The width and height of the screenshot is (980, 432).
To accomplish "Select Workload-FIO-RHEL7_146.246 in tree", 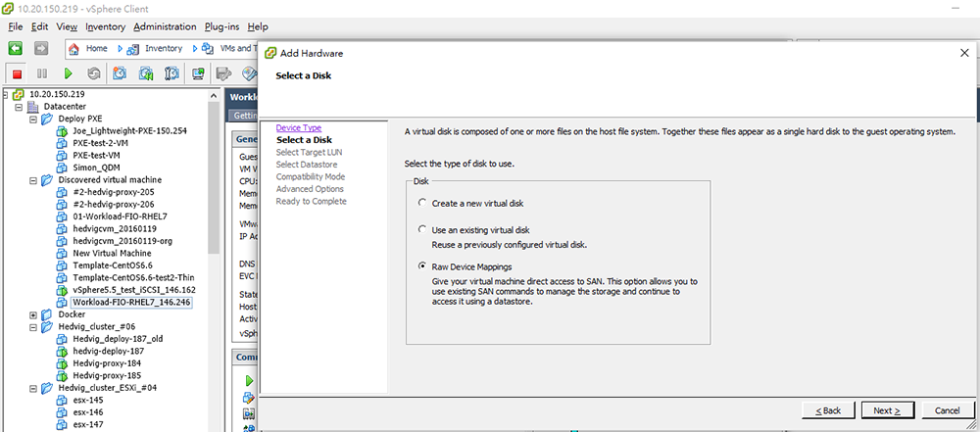I will pyautogui.click(x=131, y=303).
